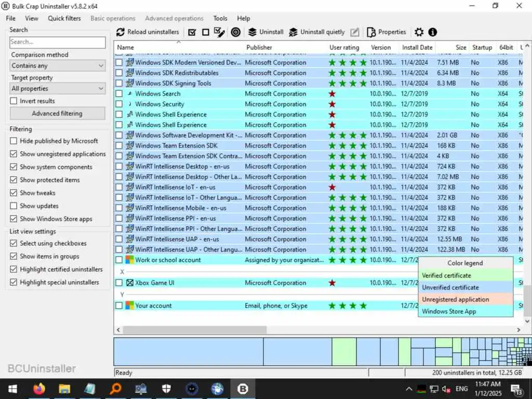Viewport: 532px width, 399px height.
Task: Click the Advanced filtering button
Action: (57, 113)
